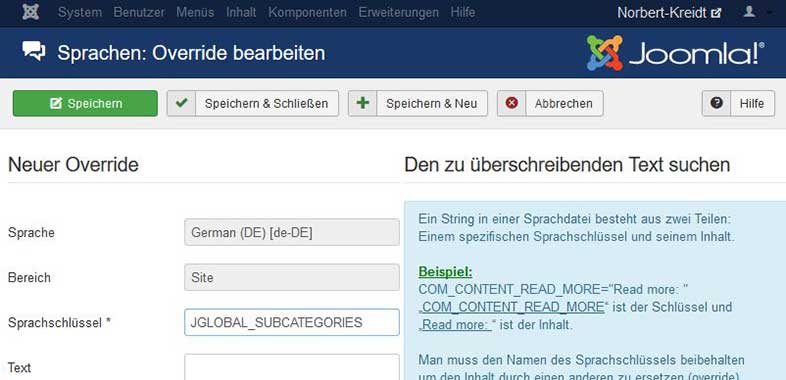Click the Sprachschlüssel * label
The width and height of the screenshot is (786, 380).
tap(59, 323)
